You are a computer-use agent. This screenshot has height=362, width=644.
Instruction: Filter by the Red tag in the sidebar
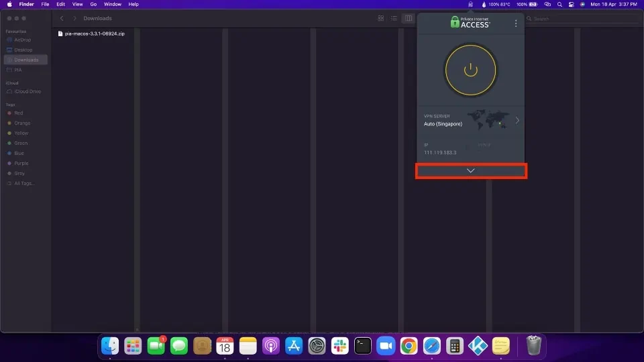(18, 113)
